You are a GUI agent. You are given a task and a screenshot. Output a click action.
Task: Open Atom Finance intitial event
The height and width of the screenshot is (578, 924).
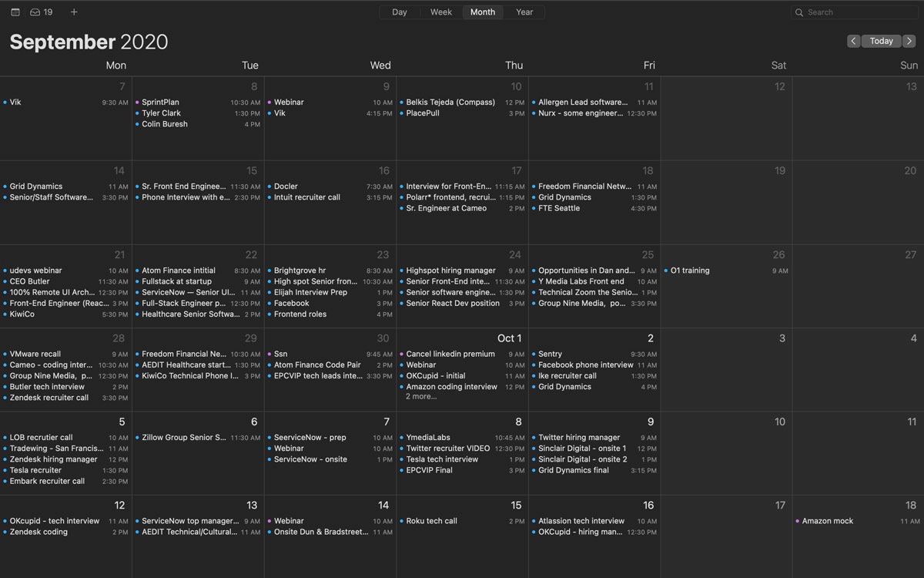[x=198, y=271]
